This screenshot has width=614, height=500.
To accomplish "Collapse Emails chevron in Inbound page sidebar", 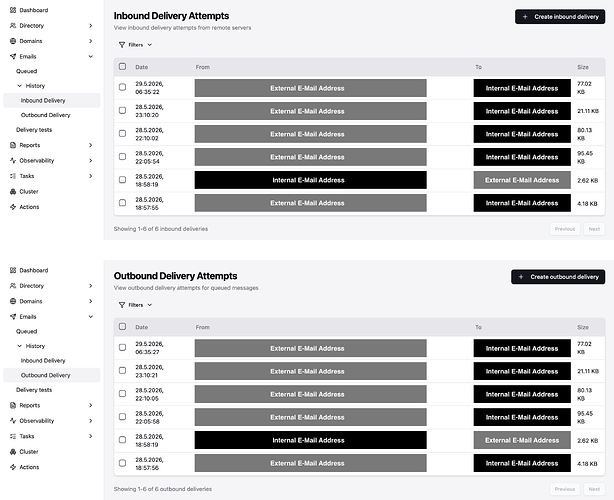I will [90, 56].
